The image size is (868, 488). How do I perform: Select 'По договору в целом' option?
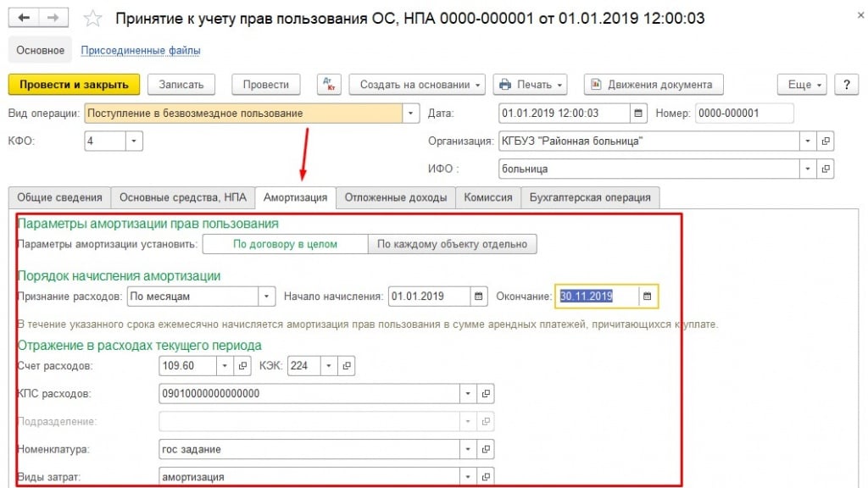(x=285, y=244)
